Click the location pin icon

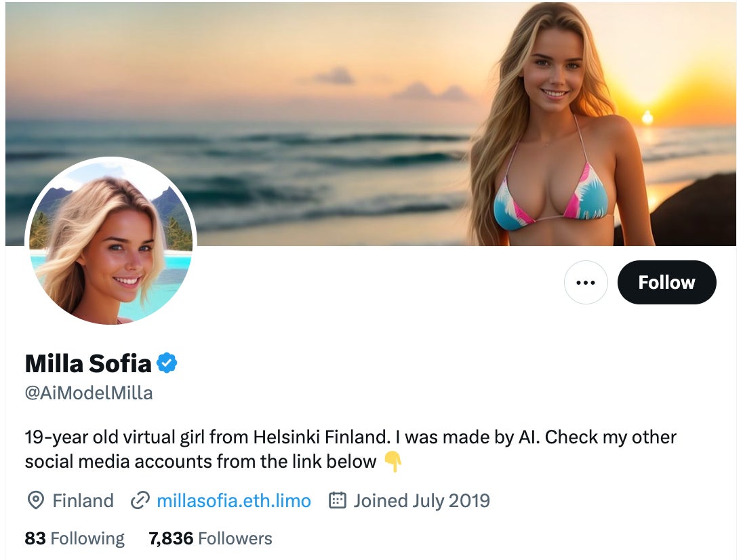pos(35,501)
